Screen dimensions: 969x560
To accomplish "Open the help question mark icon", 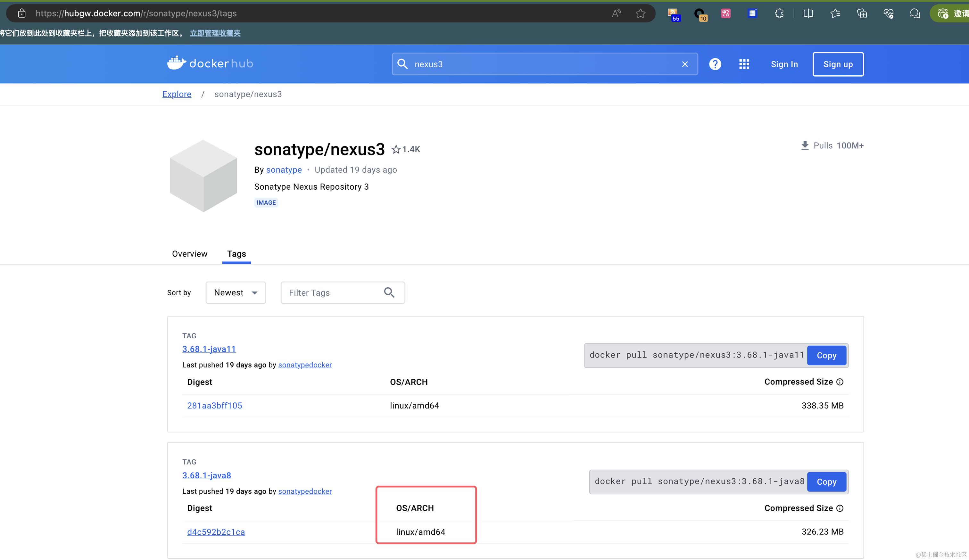I will (x=715, y=64).
